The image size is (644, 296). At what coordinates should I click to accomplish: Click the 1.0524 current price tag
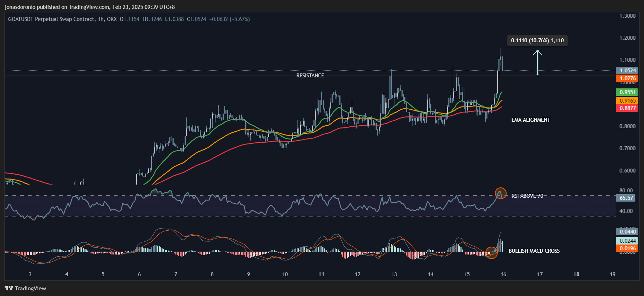627,71
